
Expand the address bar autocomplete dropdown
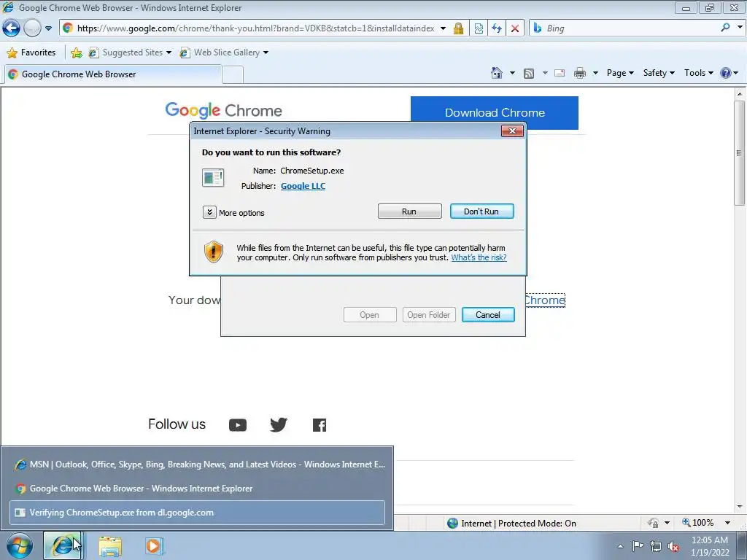[443, 28]
